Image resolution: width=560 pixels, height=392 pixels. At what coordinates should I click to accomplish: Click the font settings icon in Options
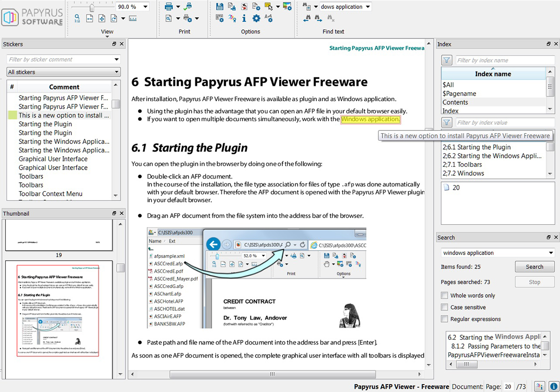pos(268,19)
